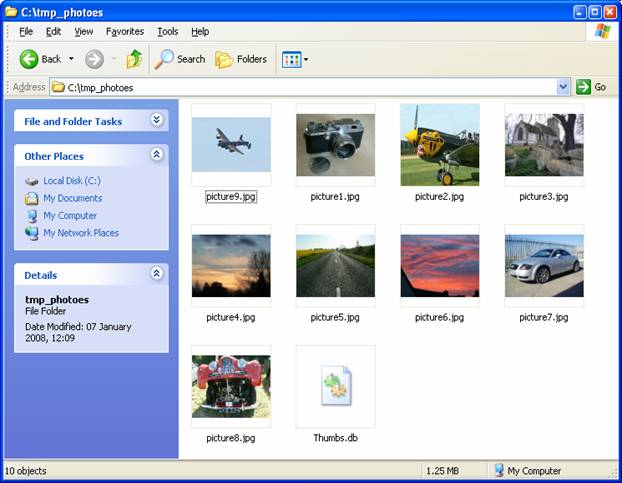Click the Go button beside address bar
The height and width of the screenshot is (483, 622).
(x=592, y=87)
